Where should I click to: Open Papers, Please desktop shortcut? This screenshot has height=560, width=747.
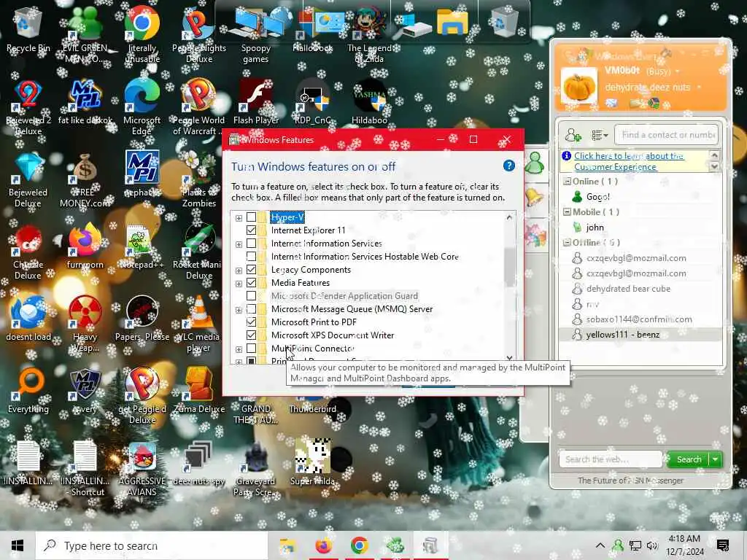click(x=142, y=318)
